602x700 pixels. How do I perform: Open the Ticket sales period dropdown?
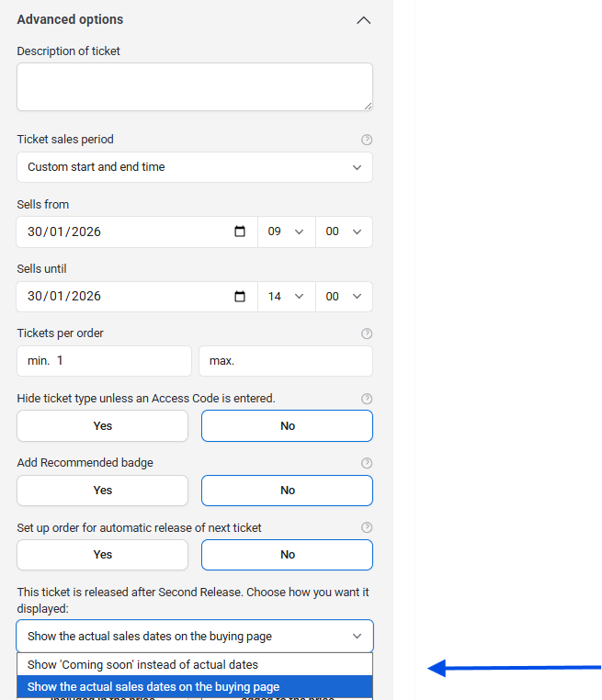(195, 167)
